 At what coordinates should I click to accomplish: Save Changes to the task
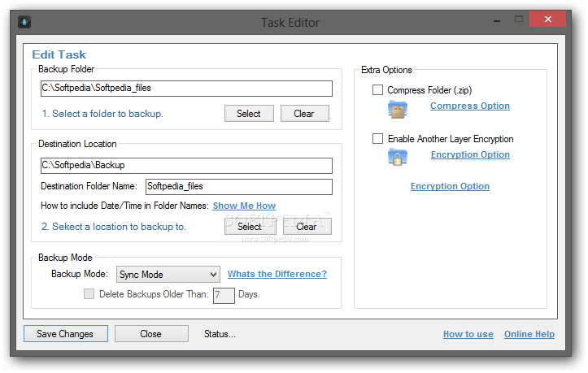pos(65,334)
